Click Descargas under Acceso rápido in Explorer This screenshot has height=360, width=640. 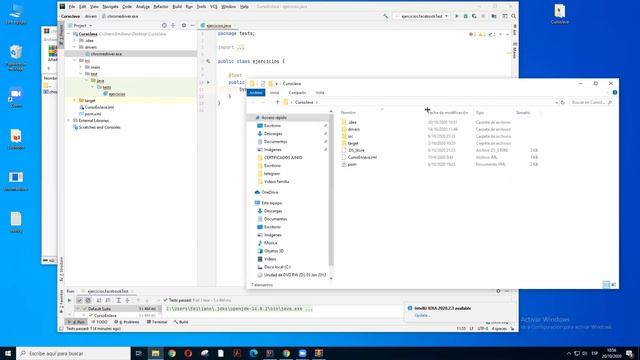[x=273, y=133]
